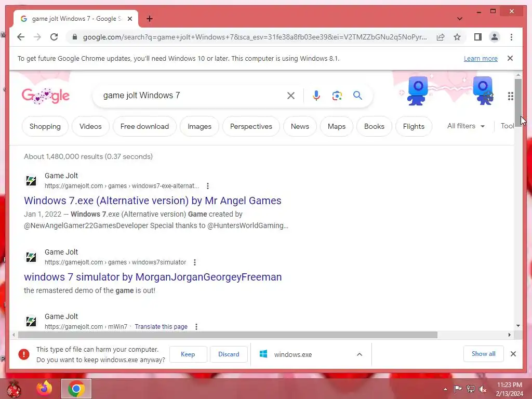
Task: Click the share page icon in address bar
Action: (x=441, y=37)
